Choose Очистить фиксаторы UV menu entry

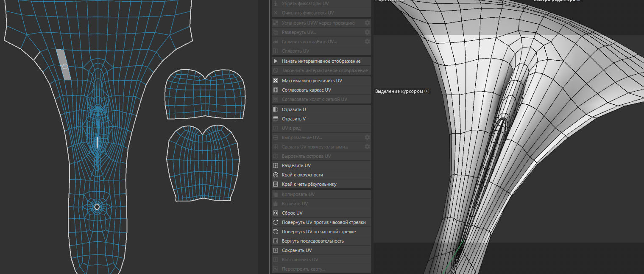[321, 13]
